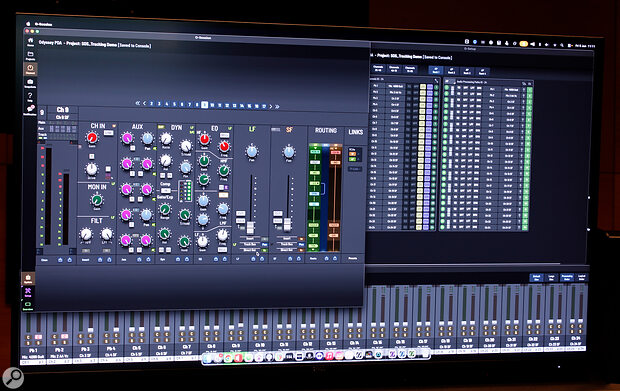Click the Processing Order button at bottom right
This screenshot has height=391, width=620.
click(x=567, y=278)
